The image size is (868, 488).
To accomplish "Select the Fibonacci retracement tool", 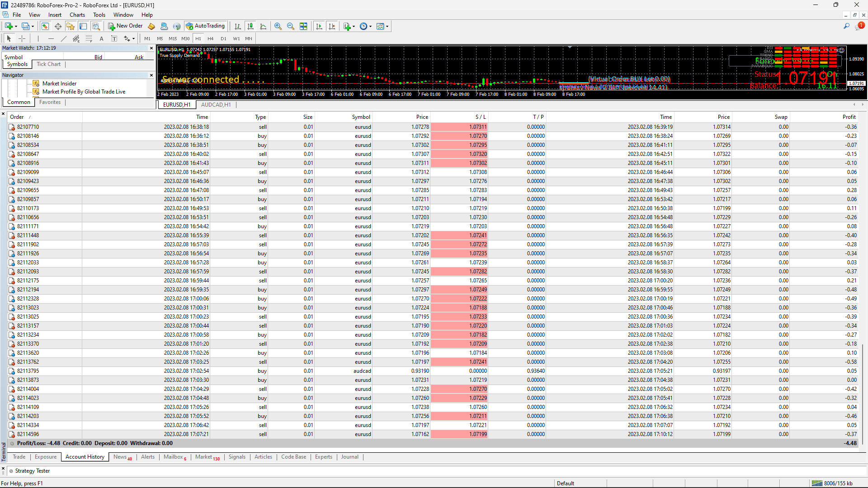I will (x=89, y=39).
